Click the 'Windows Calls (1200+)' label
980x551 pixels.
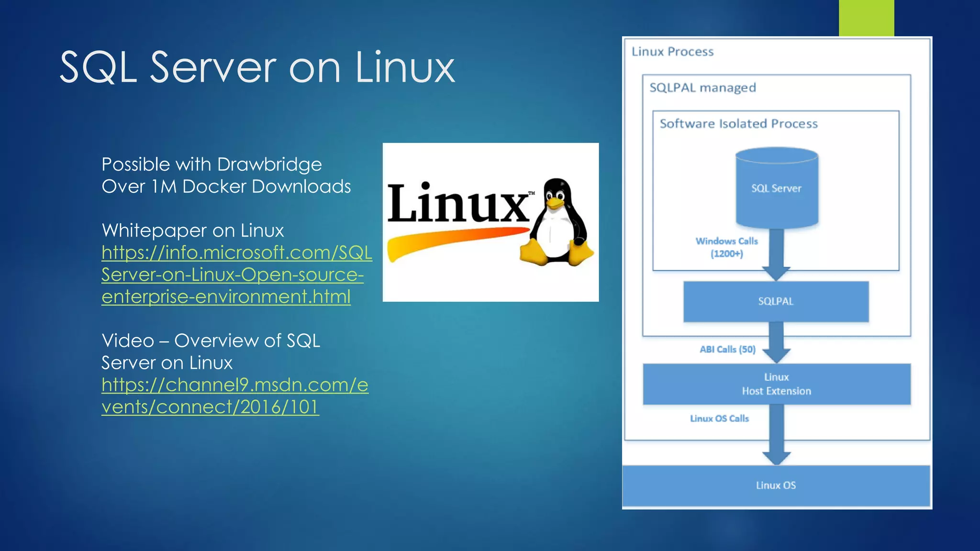726,247
